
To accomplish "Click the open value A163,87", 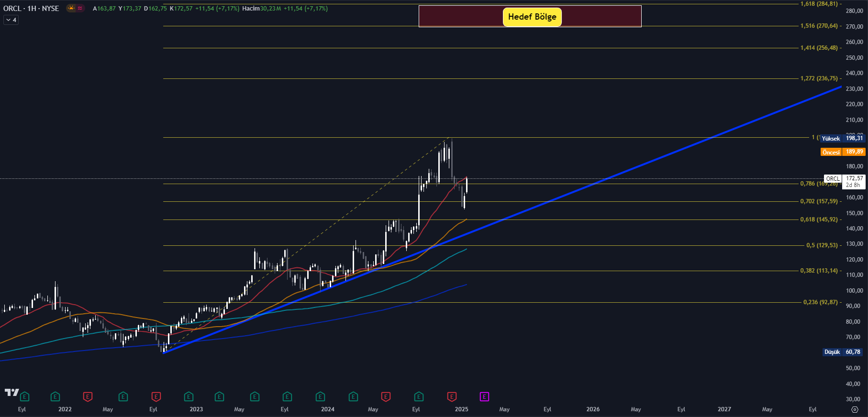I will tap(104, 9).
